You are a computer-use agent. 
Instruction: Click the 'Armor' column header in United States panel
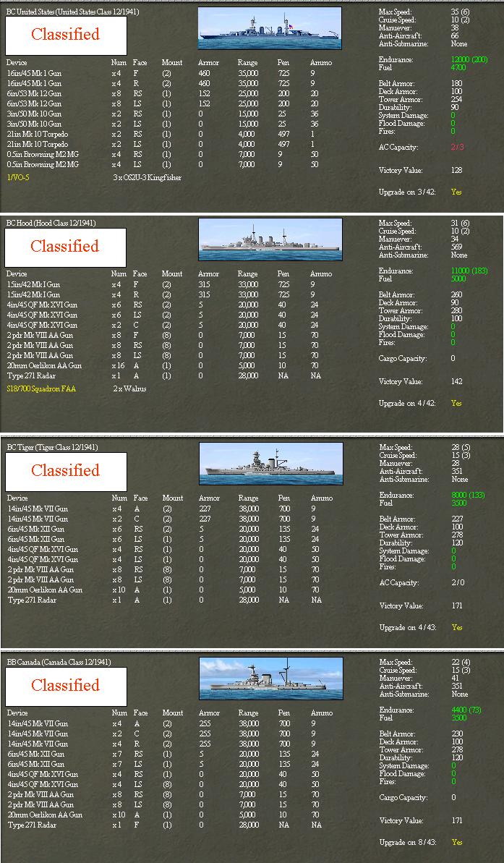pos(208,63)
